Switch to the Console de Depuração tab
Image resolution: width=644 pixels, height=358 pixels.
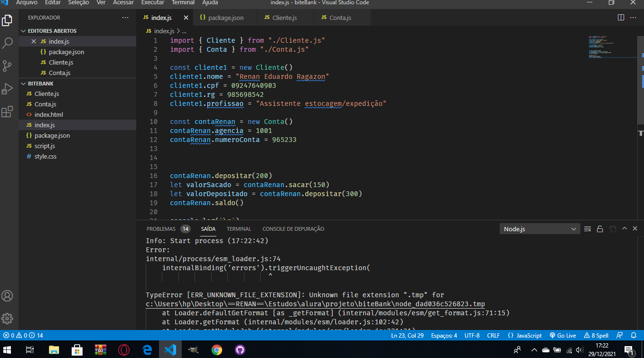(293, 229)
